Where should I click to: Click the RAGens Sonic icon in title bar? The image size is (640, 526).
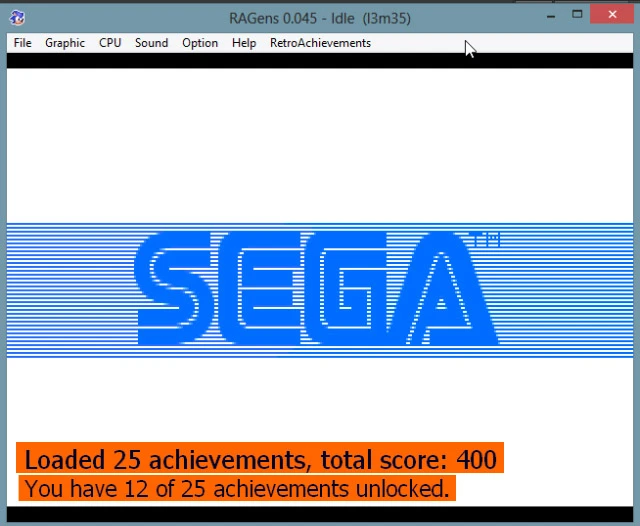coord(17,18)
